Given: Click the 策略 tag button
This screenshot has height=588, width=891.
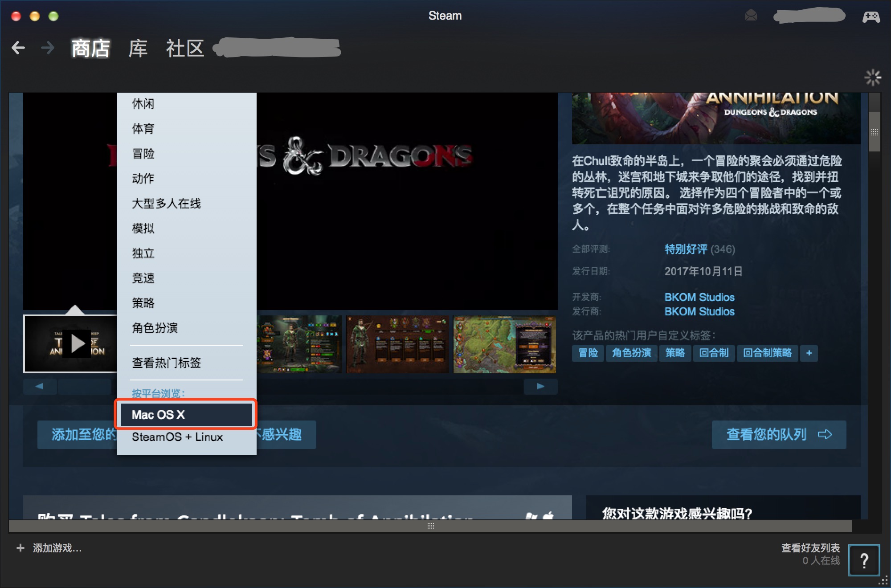Looking at the screenshot, I should pyautogui.click(x=675, y=353).
